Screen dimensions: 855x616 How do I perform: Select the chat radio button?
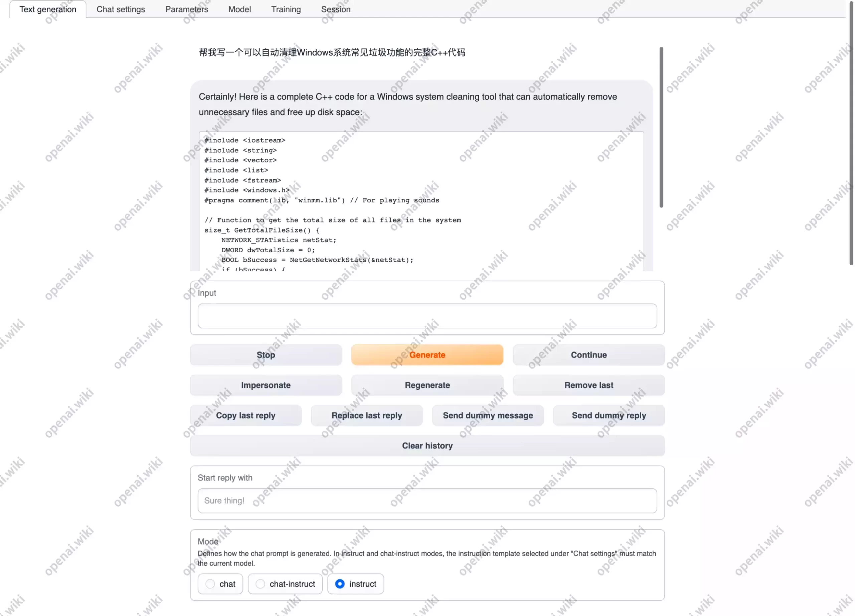tap(210, 584)
